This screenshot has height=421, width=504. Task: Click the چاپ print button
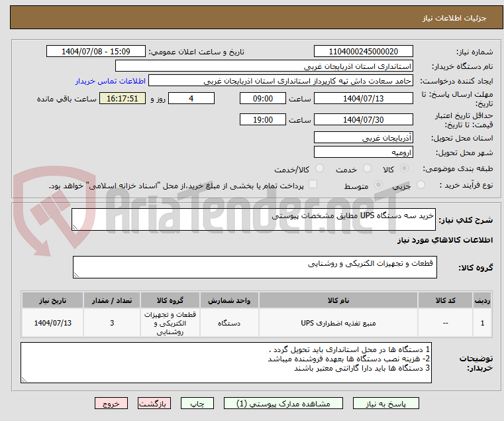[197, 403]
